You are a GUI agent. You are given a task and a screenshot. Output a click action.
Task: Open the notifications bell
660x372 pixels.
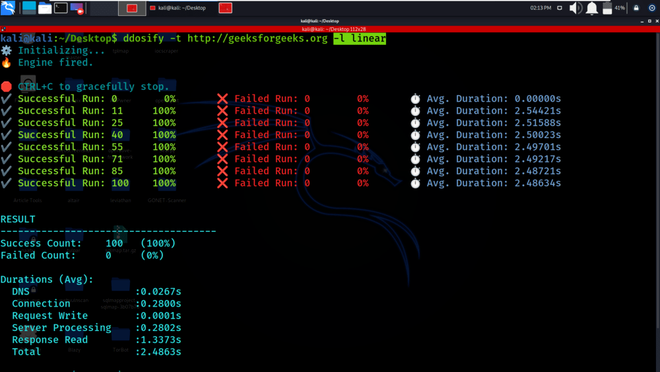[x=592, y=8]
